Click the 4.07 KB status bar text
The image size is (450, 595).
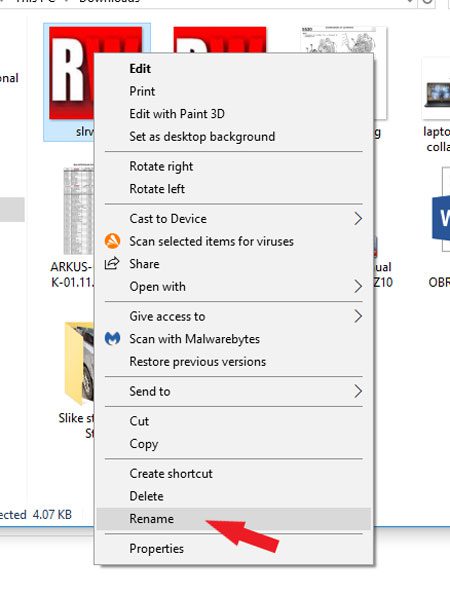coord(52,515)
